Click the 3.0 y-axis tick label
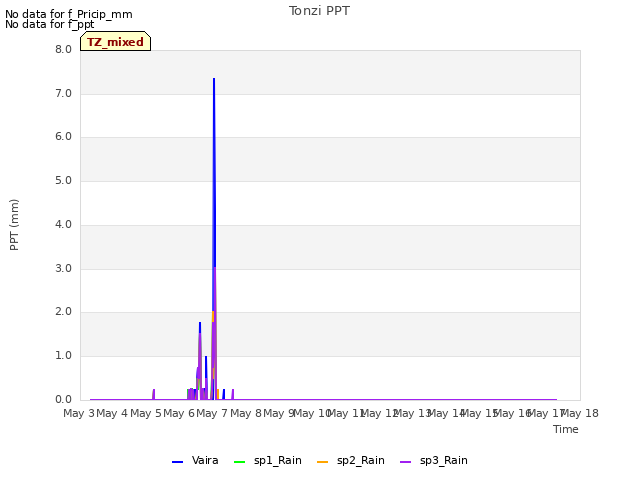The image size is (640, 480). (63, 269)
